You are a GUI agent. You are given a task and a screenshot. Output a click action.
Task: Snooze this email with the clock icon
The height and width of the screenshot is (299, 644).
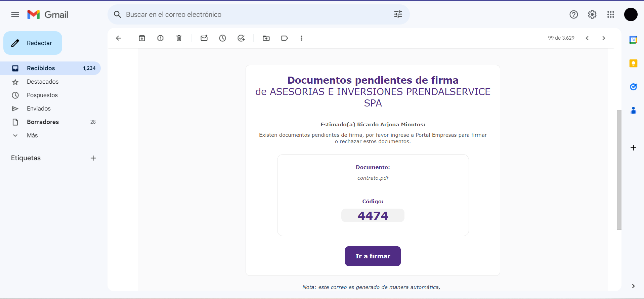[222, 38]
